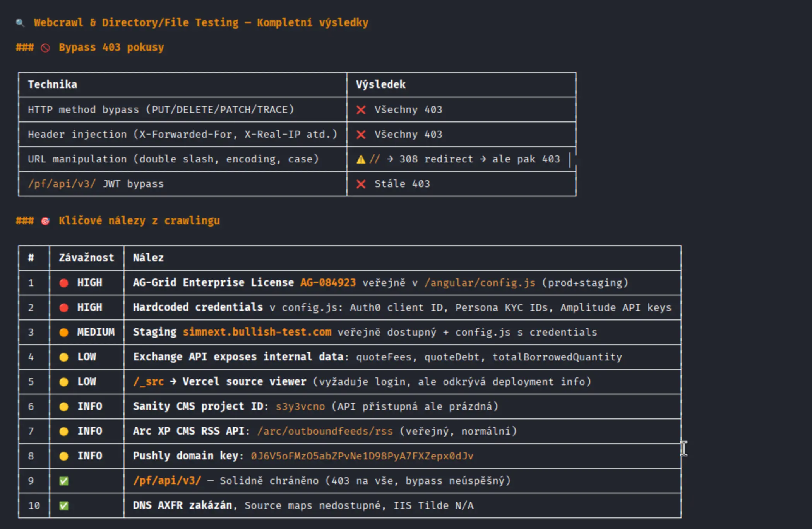The image size is (812, 529).
Task: Click the prohibited sign icon beside Bypass 403
Action: tap(45, 48)
